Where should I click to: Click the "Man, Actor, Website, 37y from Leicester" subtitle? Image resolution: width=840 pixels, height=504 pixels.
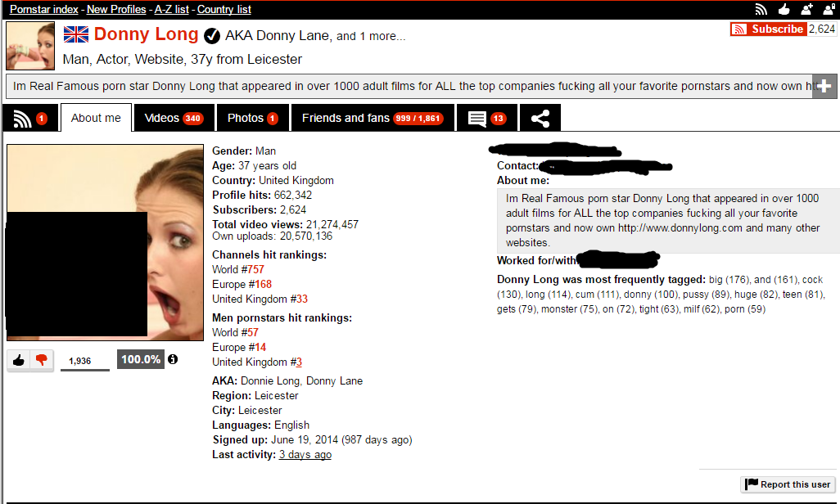[182, 59]
